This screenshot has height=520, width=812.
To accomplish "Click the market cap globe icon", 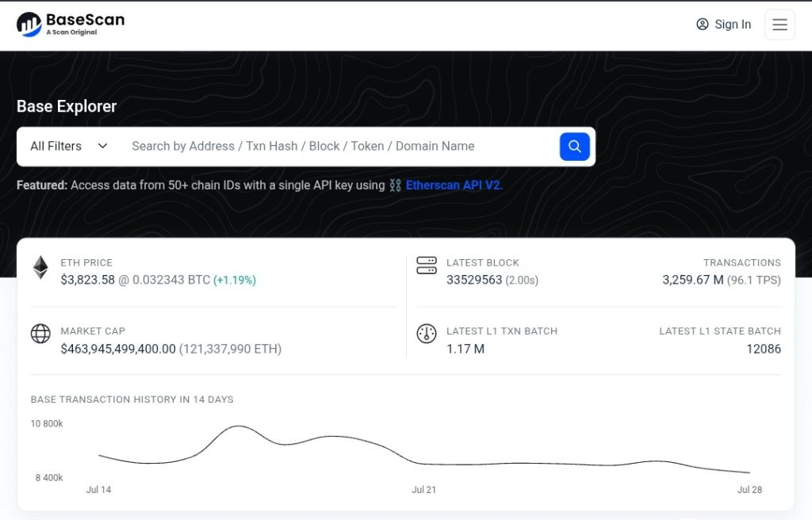I will (40, 334).
